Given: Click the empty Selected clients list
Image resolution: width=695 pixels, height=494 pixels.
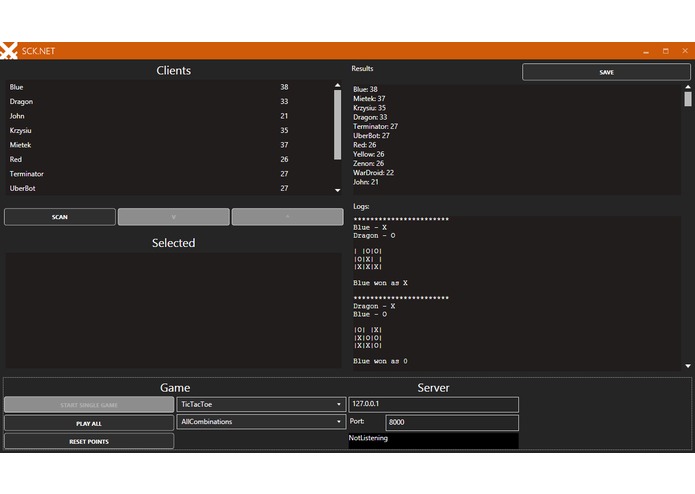Looking at the screenshot, I should pyautogui.click(x=173, y=311).
